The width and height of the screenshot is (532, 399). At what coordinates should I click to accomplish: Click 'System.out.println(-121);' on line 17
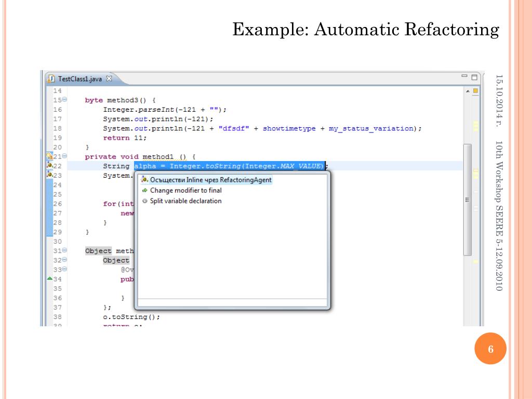click(x=158, y=119)
